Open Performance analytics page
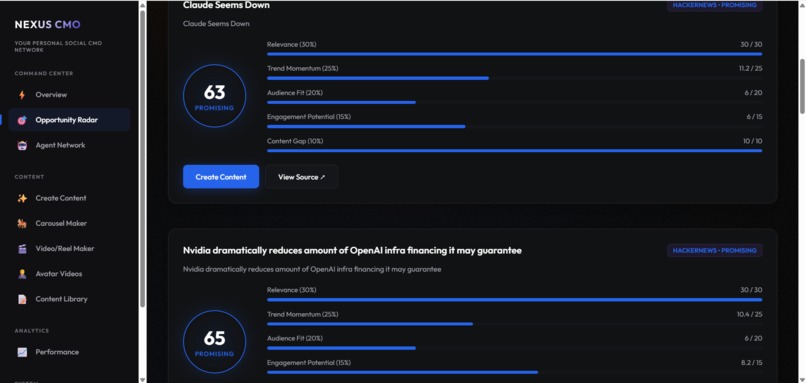 pyautogui.click(x=69, y=352)
